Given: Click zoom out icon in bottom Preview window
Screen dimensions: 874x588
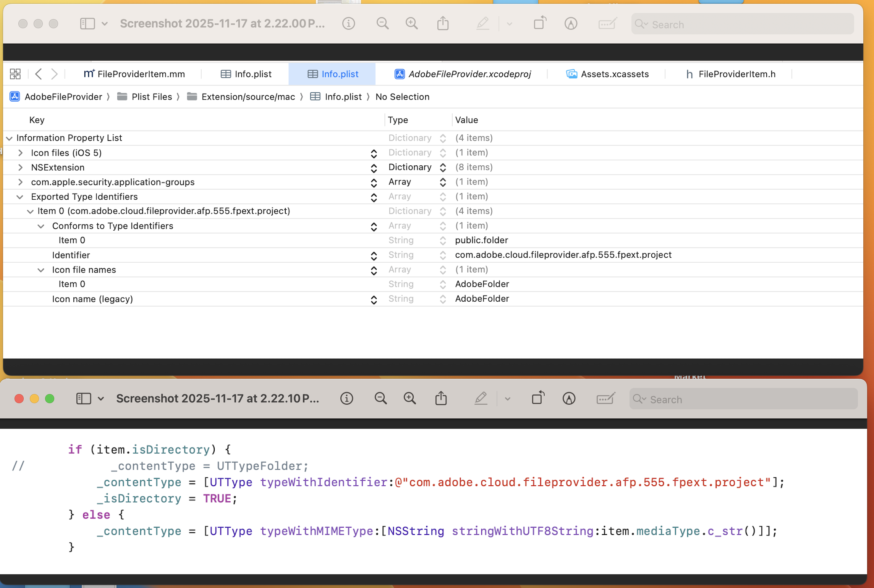Looking at the screenshot, I should [380, 399].
